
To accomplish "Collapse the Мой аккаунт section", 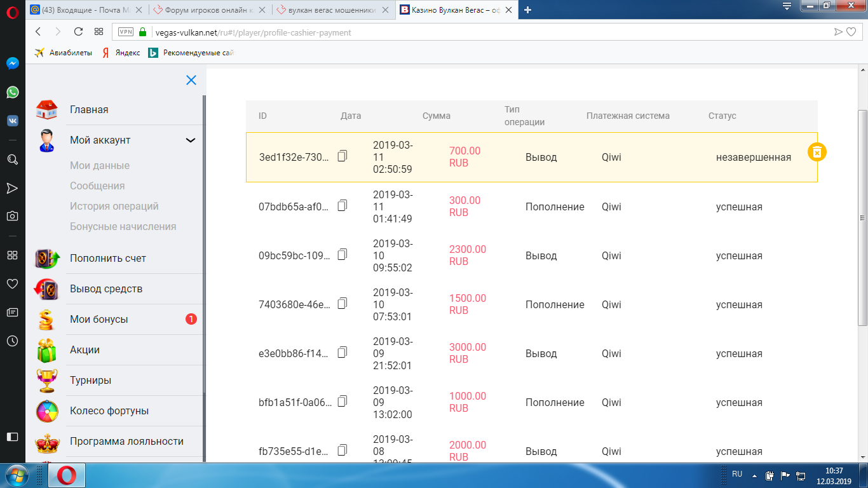I will coord(190,140).
